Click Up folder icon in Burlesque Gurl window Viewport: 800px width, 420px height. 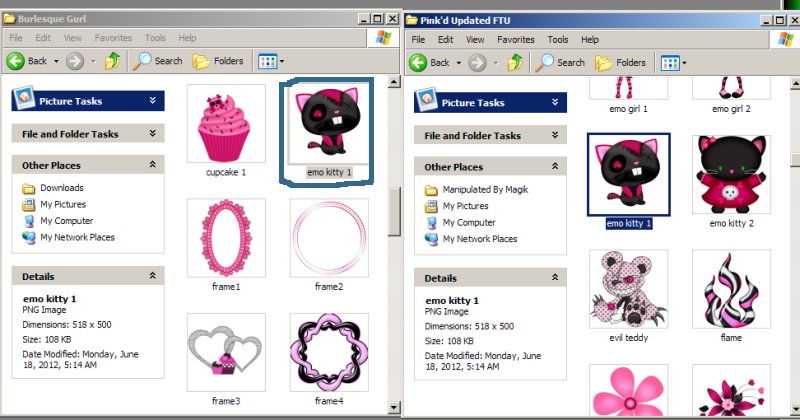[113, 61]
